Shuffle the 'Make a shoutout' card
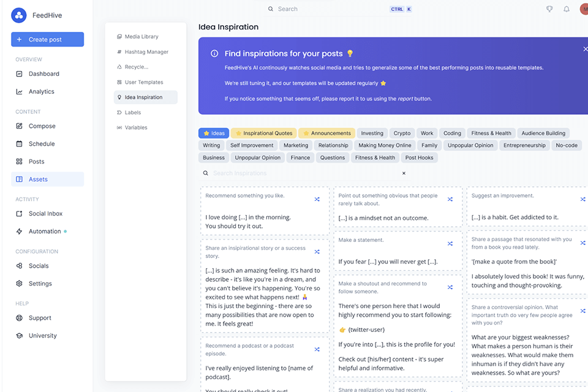The image size is (588, 392). tap(450, 287)
